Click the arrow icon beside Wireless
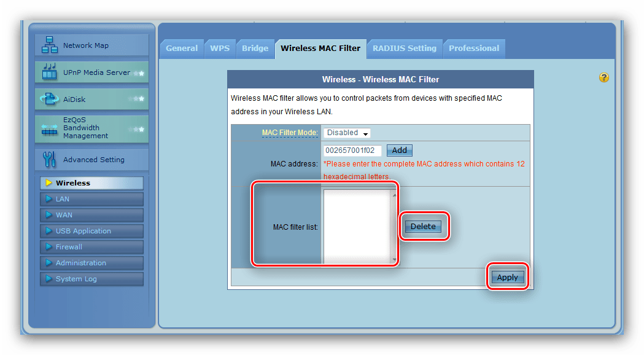The width and height of the screenshot is (644, 355). click(48, 183)
